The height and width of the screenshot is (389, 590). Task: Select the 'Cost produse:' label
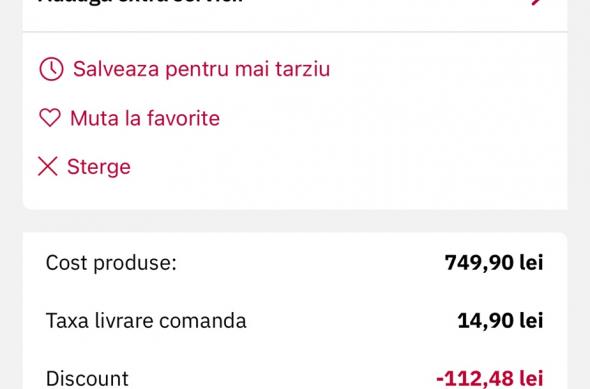pyautogui.click(x=111, y=263)
